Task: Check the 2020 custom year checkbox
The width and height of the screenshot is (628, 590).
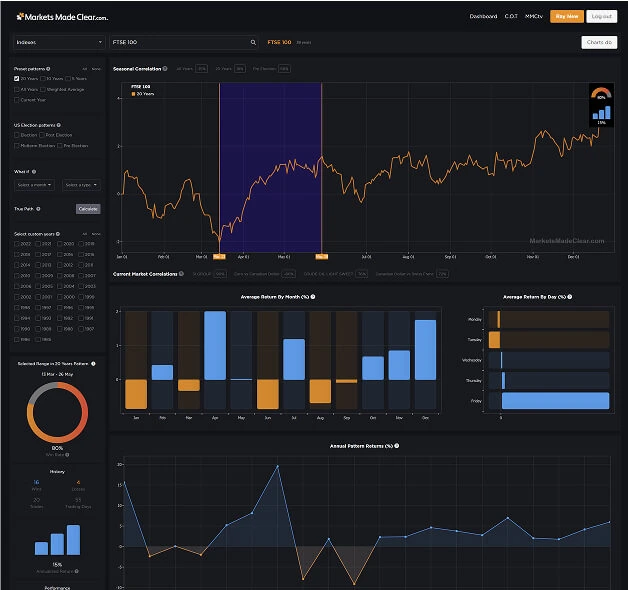Action: tap(60, 244)
